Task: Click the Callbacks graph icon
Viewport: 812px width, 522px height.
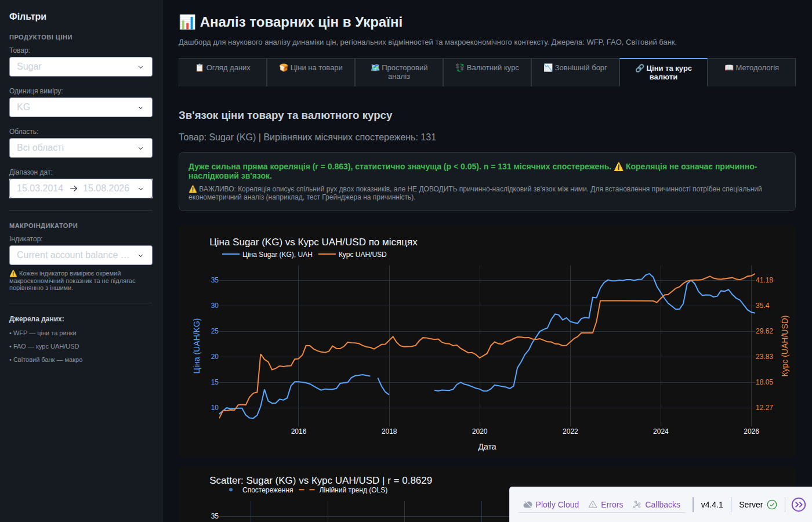Action: click(637, 505)
